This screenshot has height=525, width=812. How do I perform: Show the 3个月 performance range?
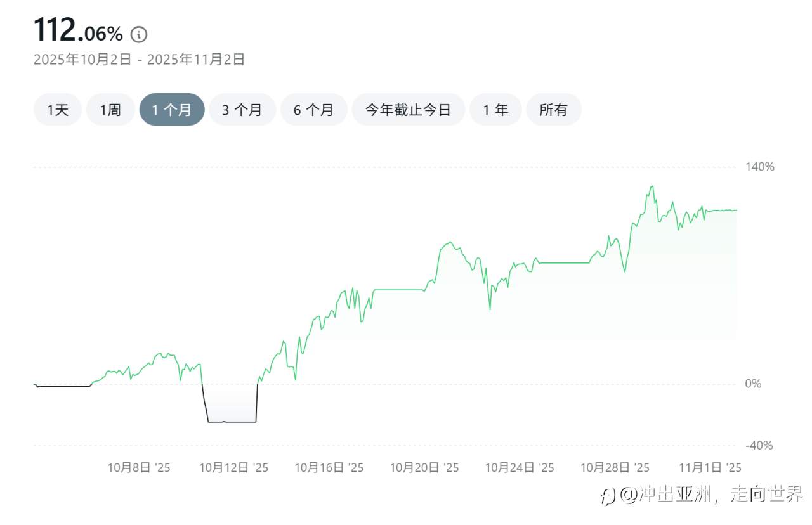[x=242, y=110]
